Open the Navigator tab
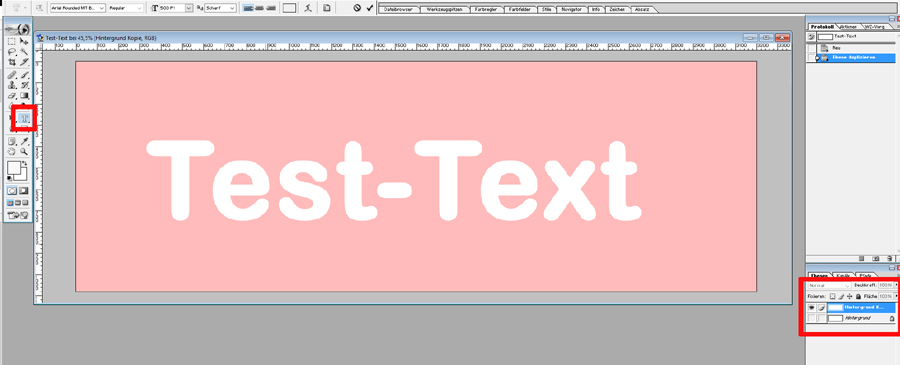This screenshot has width=900, height=365. (x=571, y=10)
